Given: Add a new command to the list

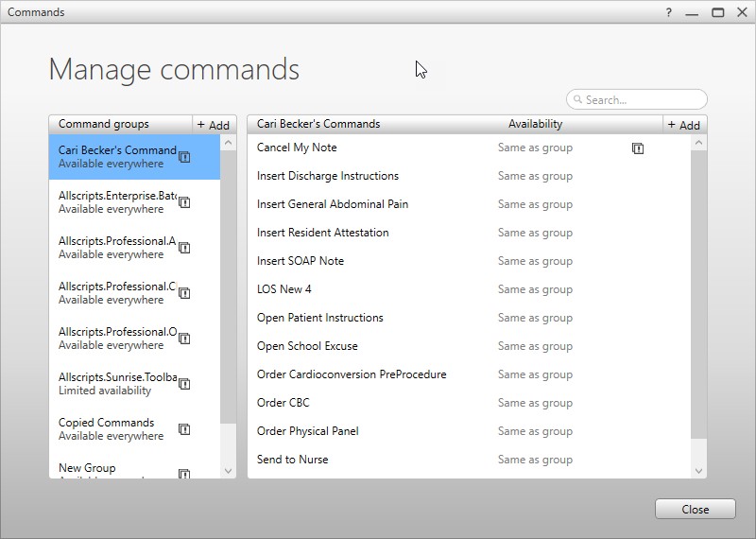Looking at the screenshot, I should (x=683, y=125).
